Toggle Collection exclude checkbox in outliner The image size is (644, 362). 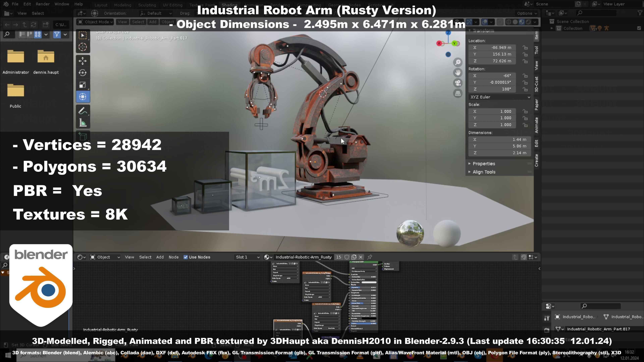639,28
